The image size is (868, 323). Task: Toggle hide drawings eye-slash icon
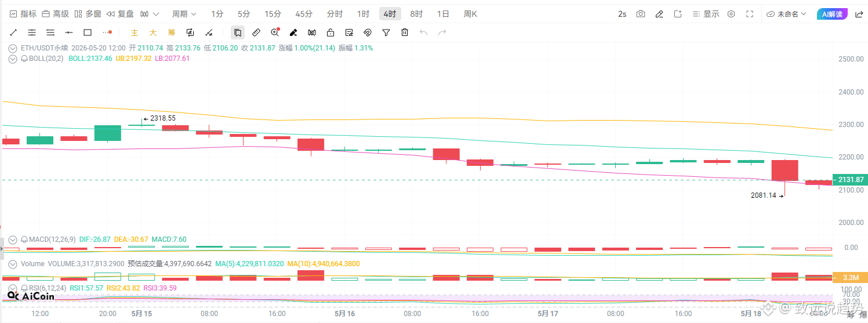368,32
